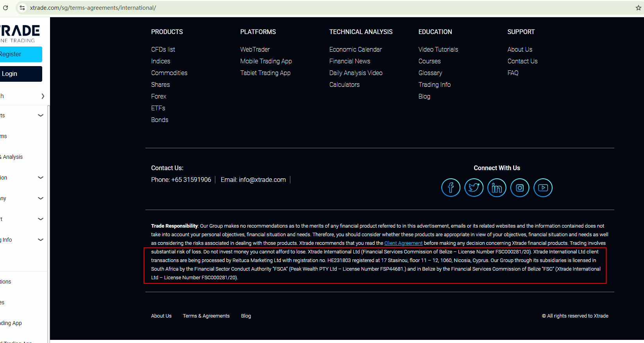Click the email info@xtrade.com
This screenshot has height=343, width=644.
pyautogui.click(x=262, y=180)
